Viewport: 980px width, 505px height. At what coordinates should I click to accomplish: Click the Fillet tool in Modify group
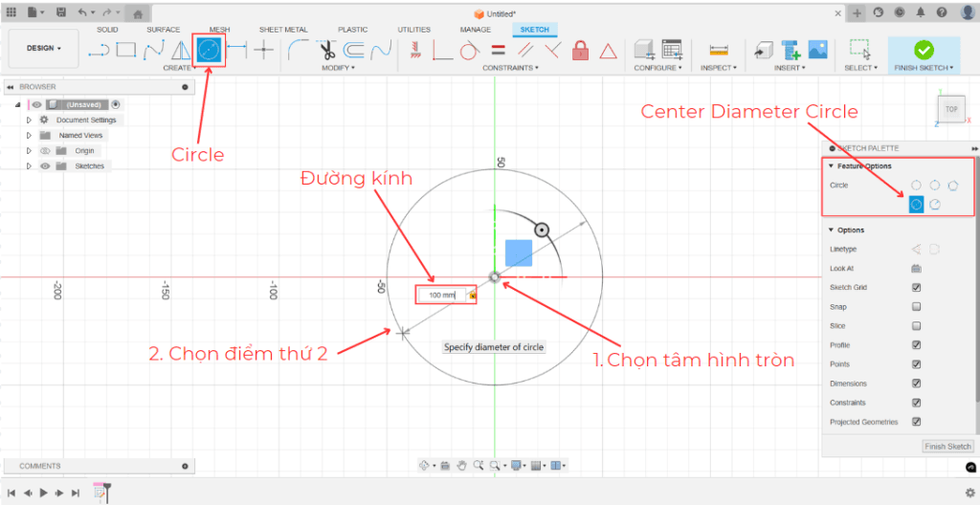coord(298,50)
